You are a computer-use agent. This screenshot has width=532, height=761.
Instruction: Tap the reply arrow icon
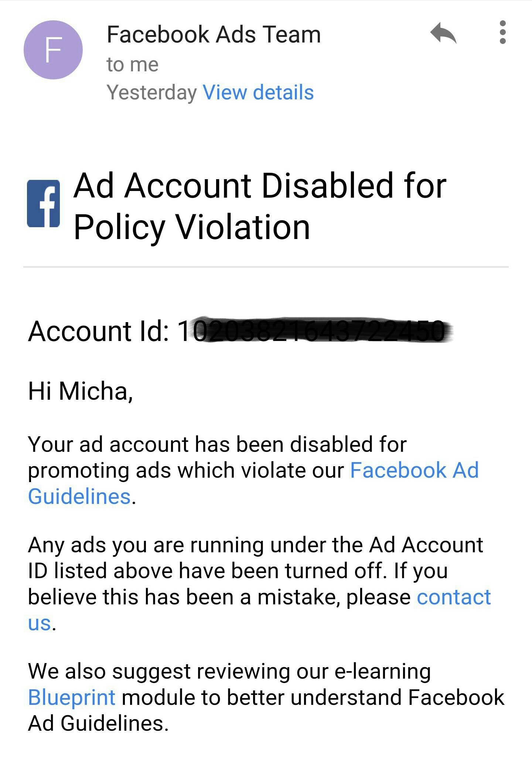(x=443, y=33)
